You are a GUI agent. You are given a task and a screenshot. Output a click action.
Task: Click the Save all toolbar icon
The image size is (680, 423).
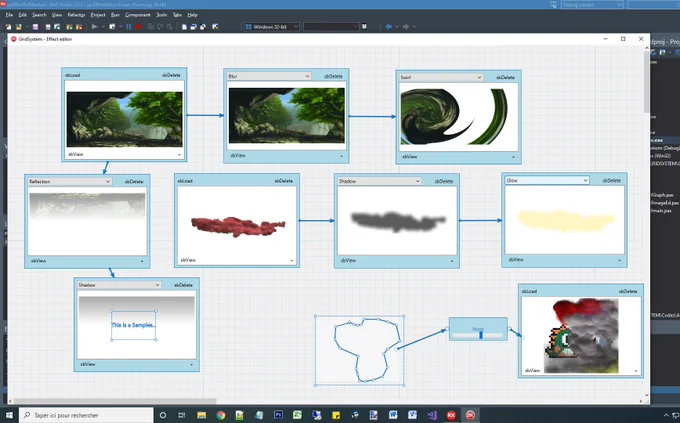pyautogui.click(x=48, y=26)
